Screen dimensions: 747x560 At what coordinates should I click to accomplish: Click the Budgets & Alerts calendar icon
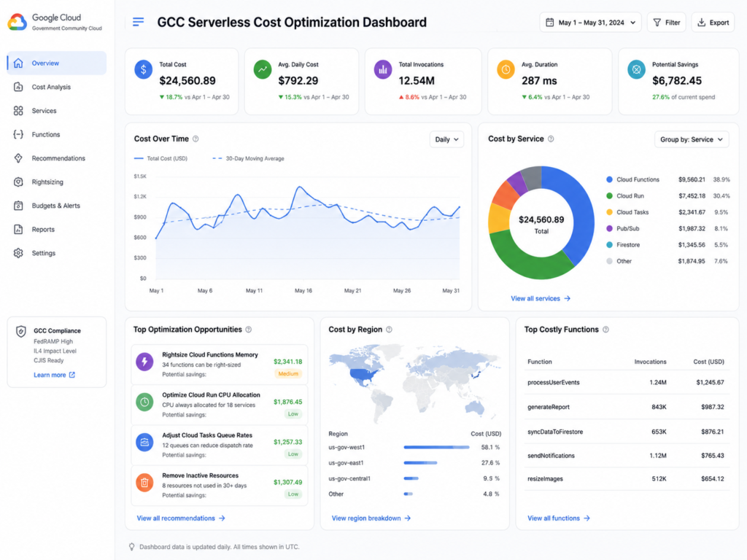[x=18, y=206]
